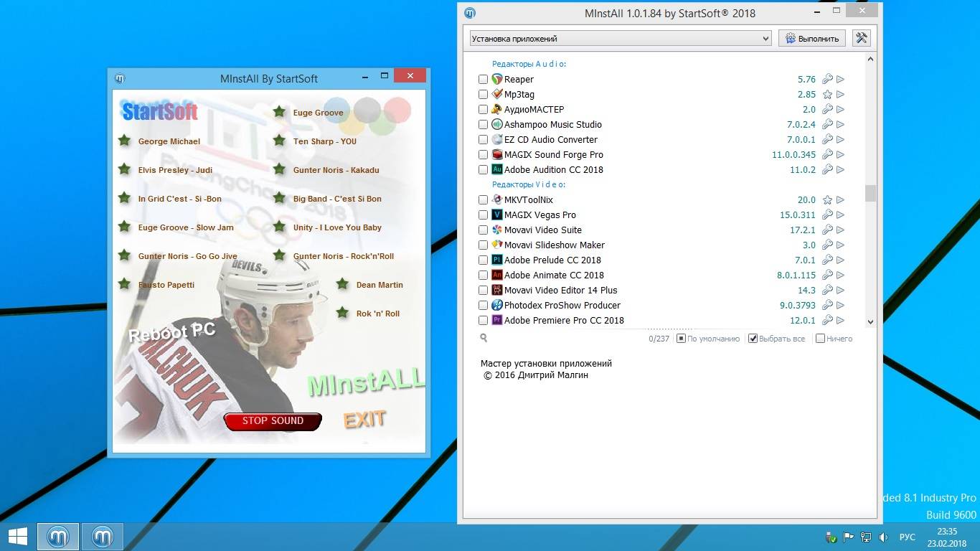Switch the РУС input language indicator
980x551 pixels.
(x=908, y=537)
